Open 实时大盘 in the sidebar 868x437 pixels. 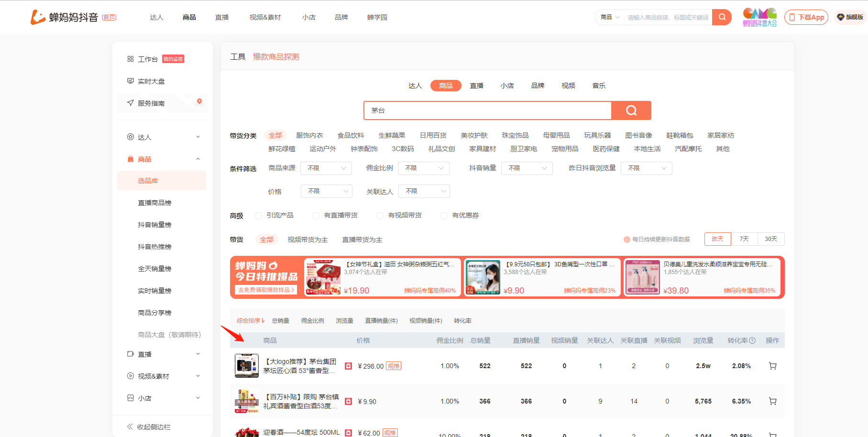[x=151, y=81]
